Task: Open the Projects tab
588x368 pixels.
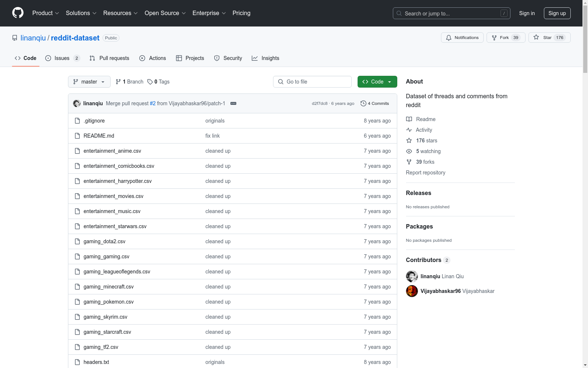Action: pyautogui.click(x=190, y=58)
